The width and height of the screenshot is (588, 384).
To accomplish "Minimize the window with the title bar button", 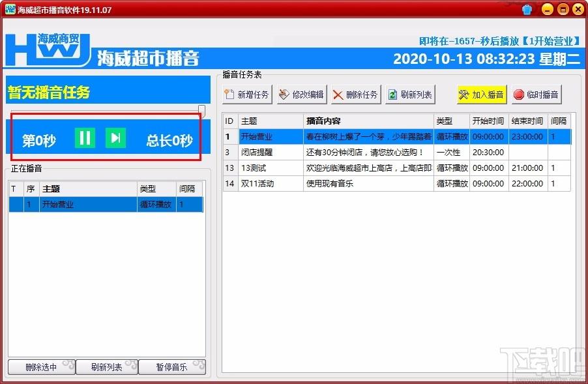I will [x=548, y=9].
